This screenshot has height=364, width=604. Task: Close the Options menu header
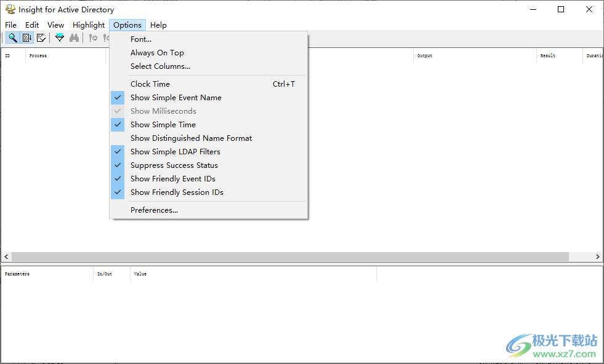(127, 25)
